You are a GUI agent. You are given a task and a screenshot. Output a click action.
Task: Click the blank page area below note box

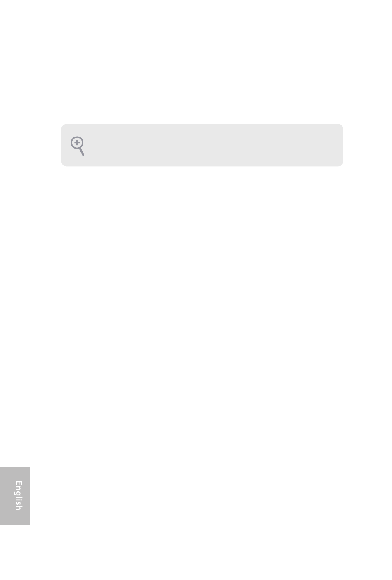(x=202, y=314)
